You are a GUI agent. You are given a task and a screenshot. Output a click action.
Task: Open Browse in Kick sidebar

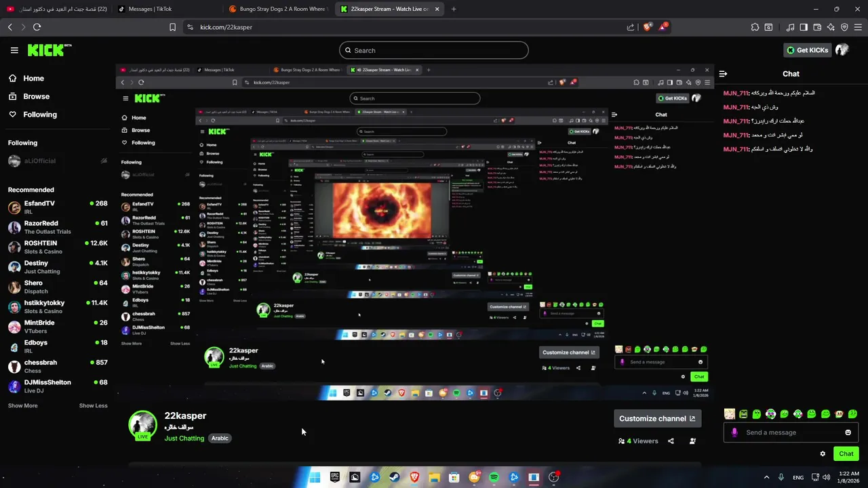(29, 96)
